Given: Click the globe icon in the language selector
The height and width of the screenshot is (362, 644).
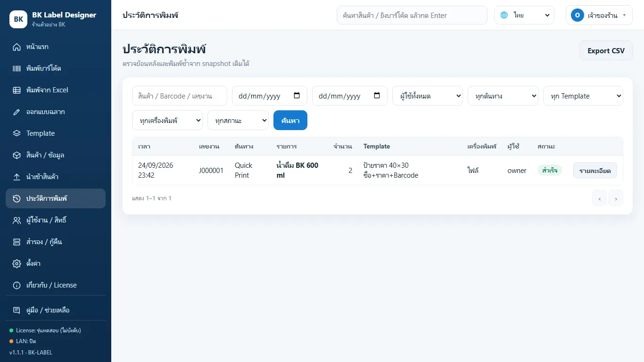Looking at the screenshot, I should pyautogui.click(x=504, y=15).
